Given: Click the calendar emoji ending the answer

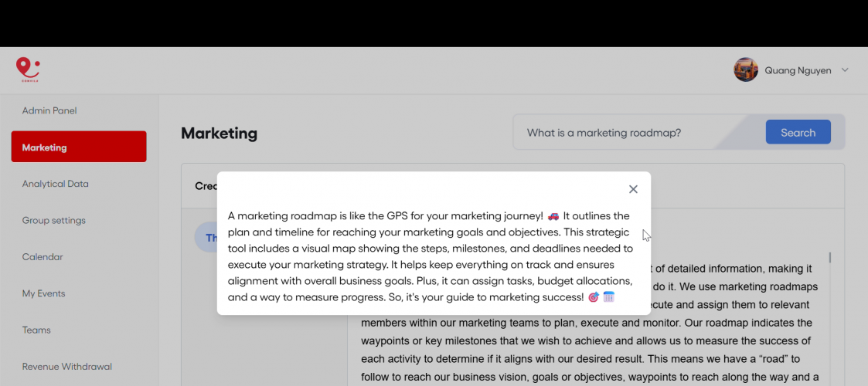Looking at the screenshot, I should click(x=609, y=297).
